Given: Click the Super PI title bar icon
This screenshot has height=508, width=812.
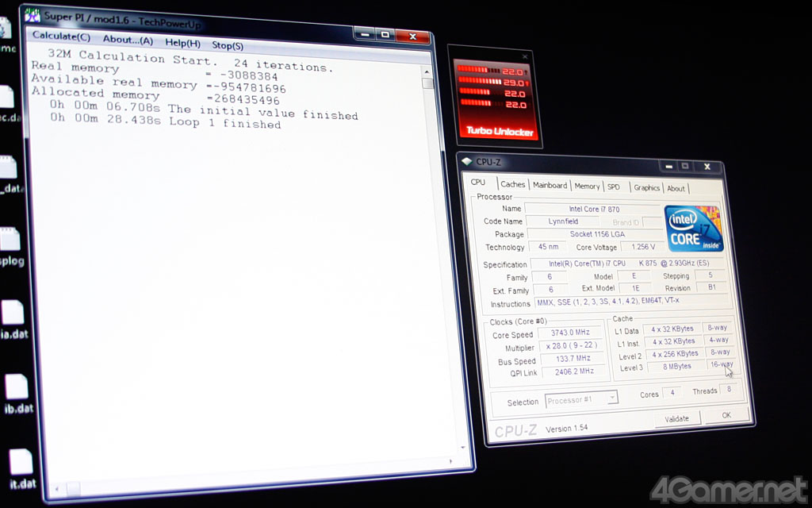Looking at the screenshot, I should [x=33, y=14].
